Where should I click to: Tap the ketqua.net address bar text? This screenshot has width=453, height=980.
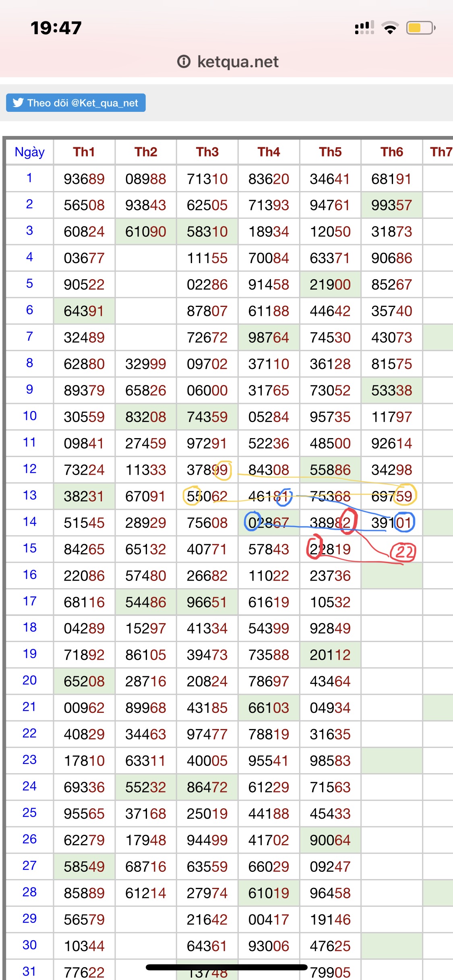(238, 62)
